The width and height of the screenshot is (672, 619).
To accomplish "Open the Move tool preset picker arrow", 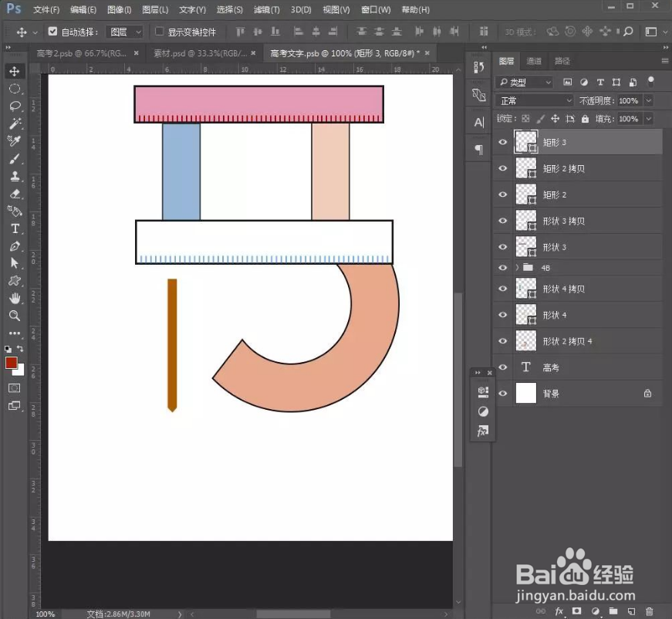I will click(35, 32).
